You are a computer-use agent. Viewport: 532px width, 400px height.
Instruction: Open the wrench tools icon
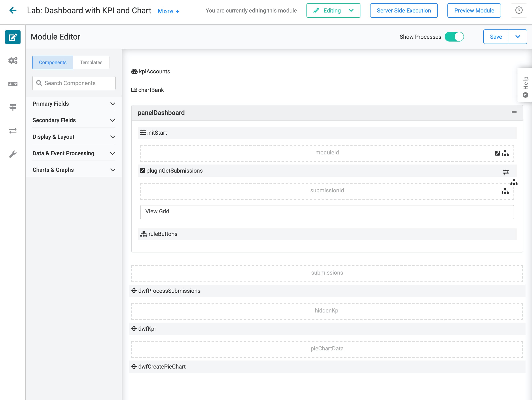pyautogui.click(x=13, y=154)
